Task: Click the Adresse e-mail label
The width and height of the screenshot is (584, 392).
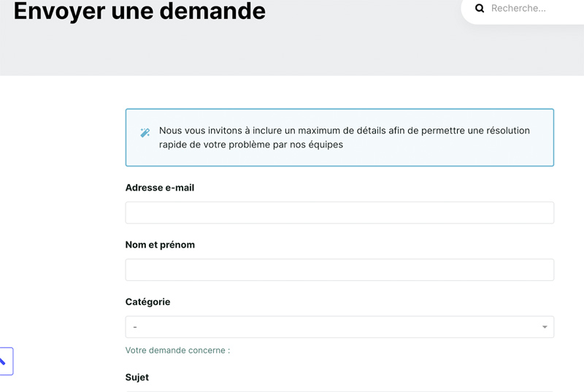Action: [160, 188]
